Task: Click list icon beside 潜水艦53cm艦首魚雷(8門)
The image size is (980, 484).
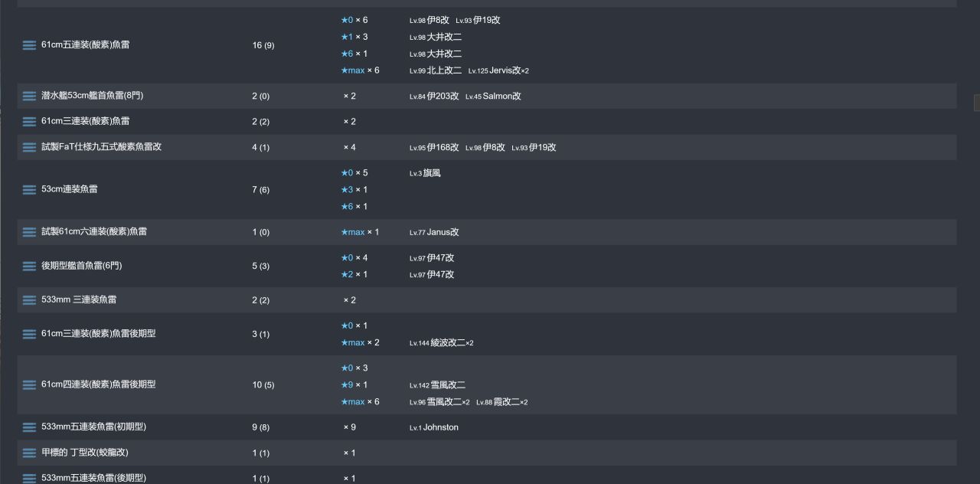Action: [x=29, y=96]
